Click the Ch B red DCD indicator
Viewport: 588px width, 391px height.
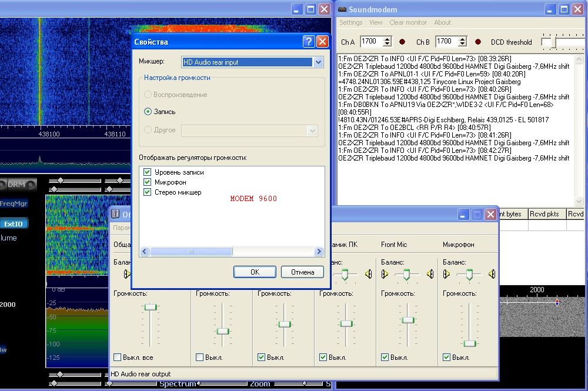point(478,42)
